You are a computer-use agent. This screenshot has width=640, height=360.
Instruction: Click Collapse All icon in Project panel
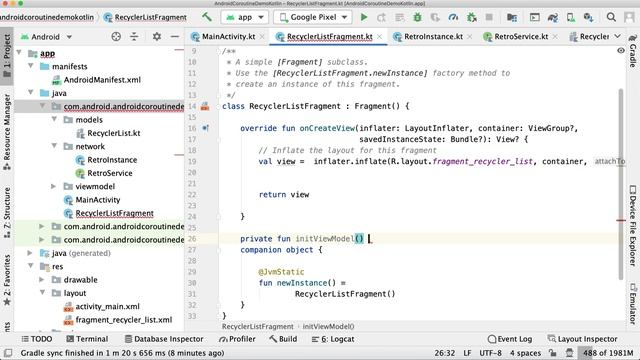(134, 37)
